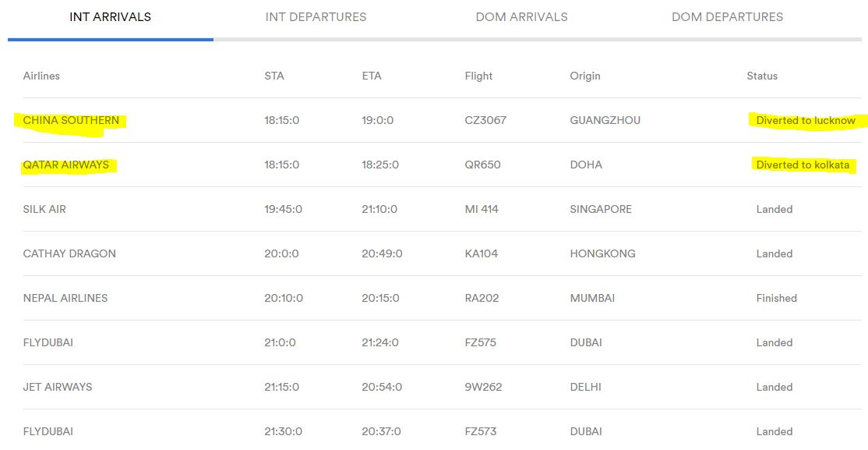Click the Origin column header
The height and width of the screenshot is (450, 868).
(x=585, y=76)
